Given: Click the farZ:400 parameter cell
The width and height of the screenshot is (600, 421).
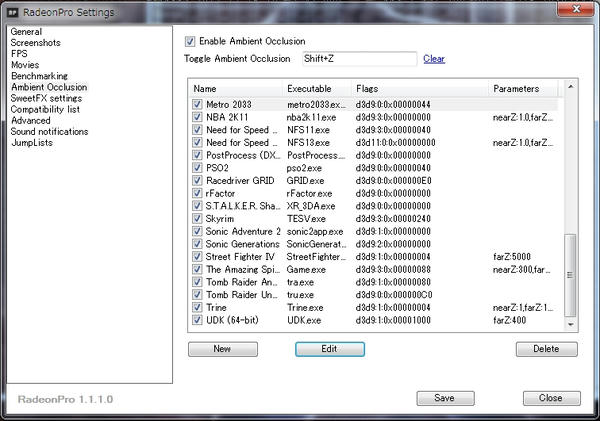Looking at the screenshot, I should (509, 320).
